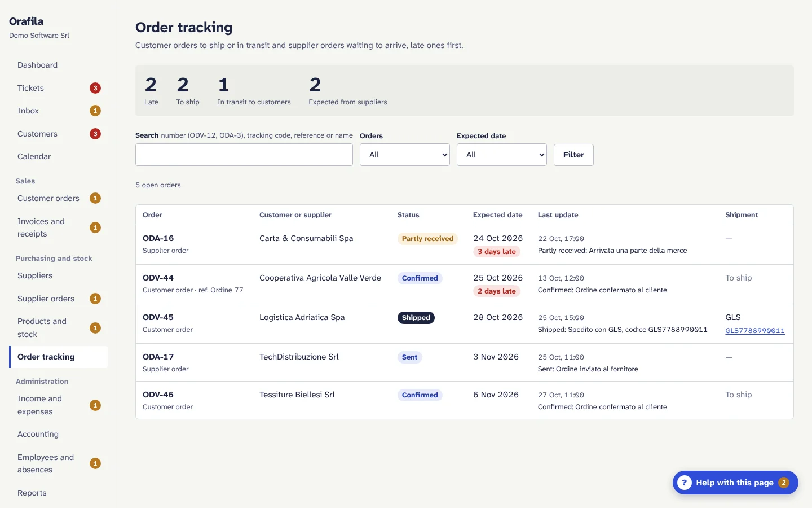Image resolution: width=812 pixels, height=508 pixels.
Task: Click the Help with this page button
Action: (x=735, y=483)
